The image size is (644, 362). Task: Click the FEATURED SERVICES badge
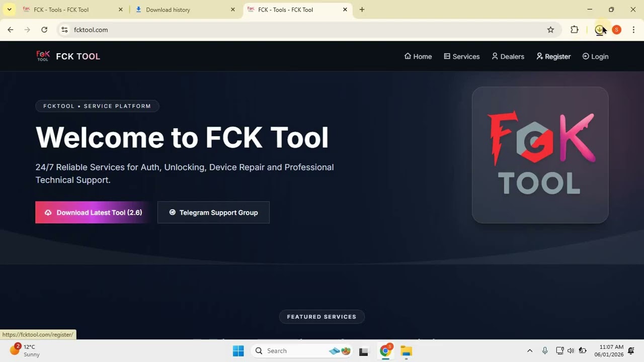(321, 317)
